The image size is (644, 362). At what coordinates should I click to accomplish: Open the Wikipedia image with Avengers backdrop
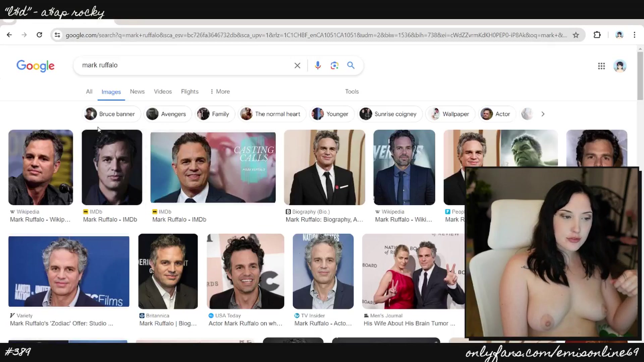404,167
